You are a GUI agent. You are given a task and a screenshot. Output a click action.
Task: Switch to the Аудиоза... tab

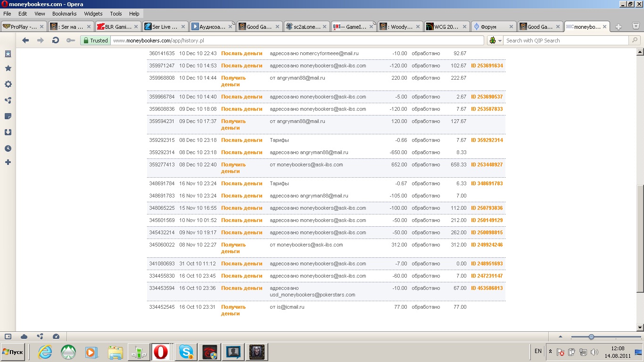[212, 27]
